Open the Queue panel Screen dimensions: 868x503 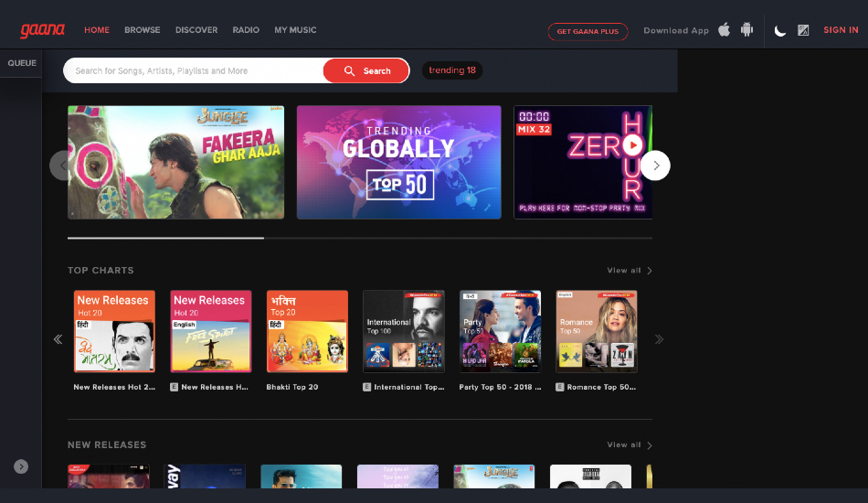pyautogui.click(x=22, y=63)
